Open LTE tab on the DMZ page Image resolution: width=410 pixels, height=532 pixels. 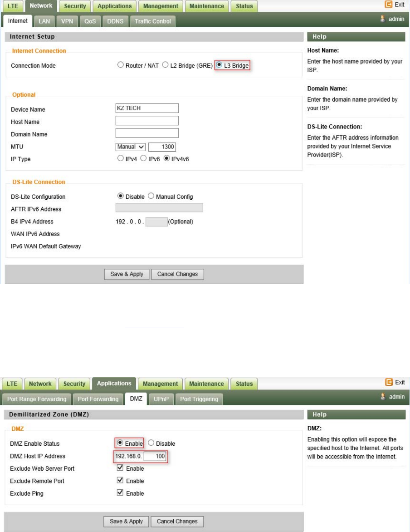pos(12,384)
